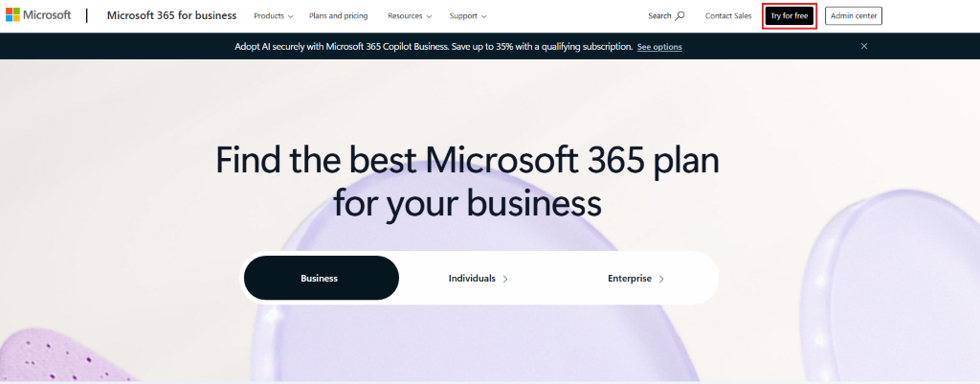The width and height of the screenshot is (980, 384).
Task: Open the Admin center button
Action: (x=853, y=15)
